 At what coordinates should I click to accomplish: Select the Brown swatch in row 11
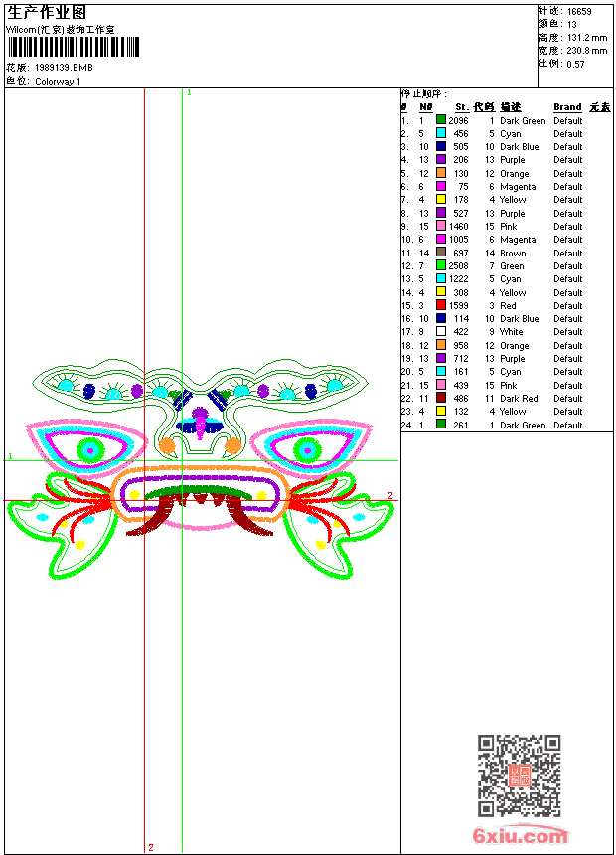pos(441,253)
